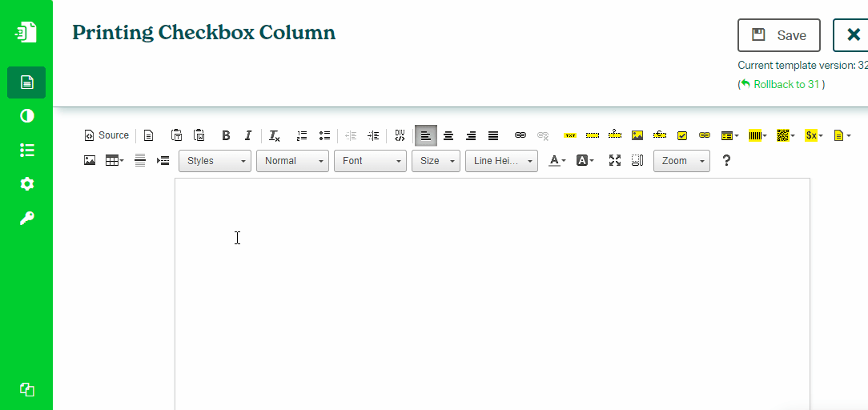Toggle italic formatting
Screen dimensions: 868x410
pos(248,136)
